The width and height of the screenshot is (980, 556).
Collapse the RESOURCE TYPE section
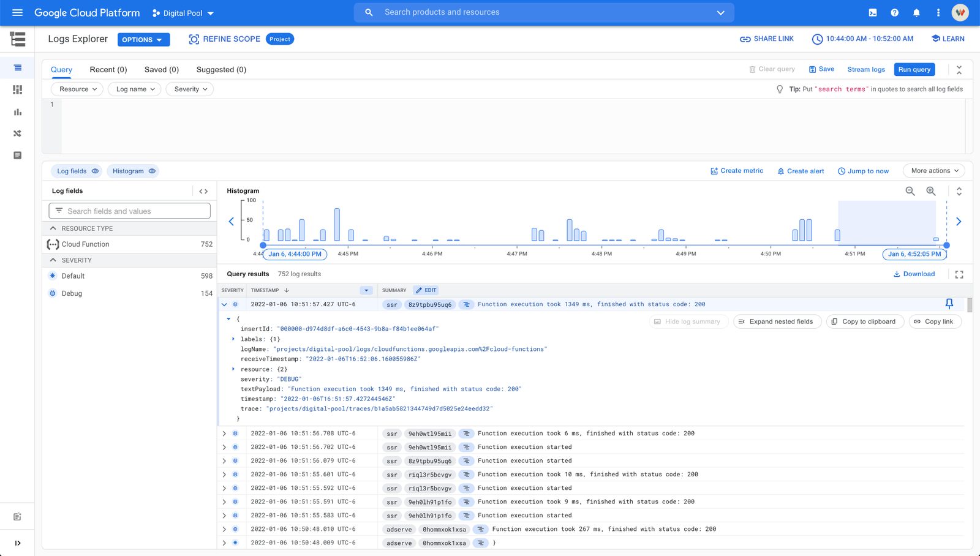53,228
